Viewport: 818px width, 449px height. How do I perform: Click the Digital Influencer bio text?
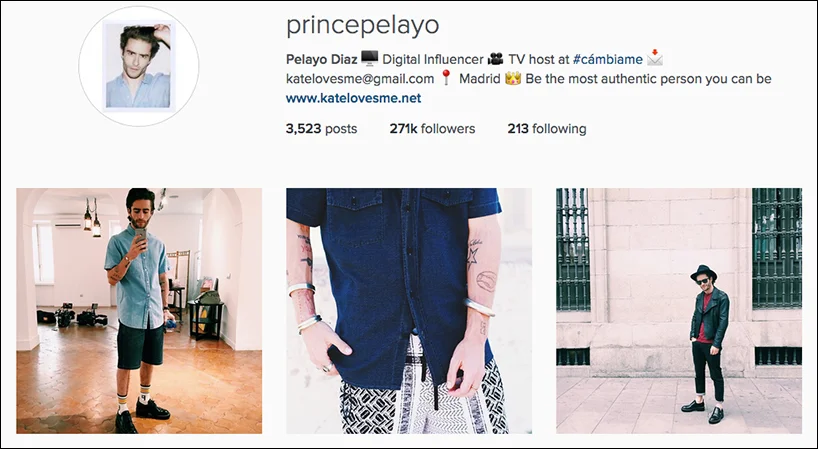432,59
